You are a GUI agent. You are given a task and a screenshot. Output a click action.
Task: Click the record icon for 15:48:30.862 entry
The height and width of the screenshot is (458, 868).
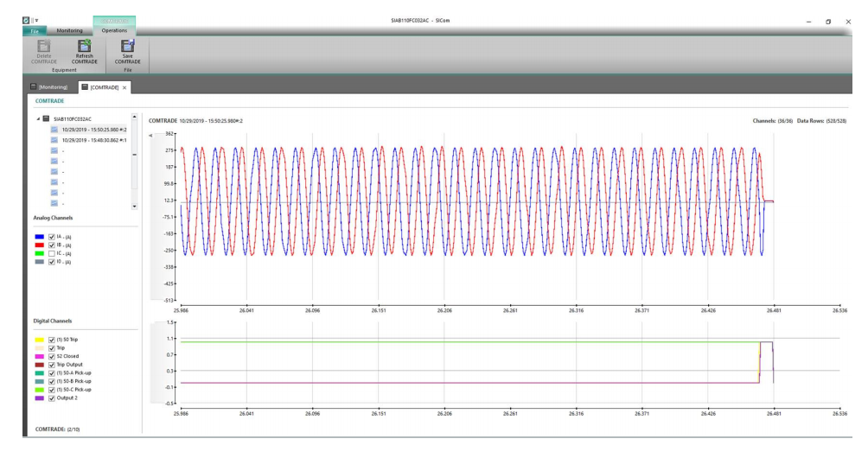pyautogui.click(x=54, y=140)
